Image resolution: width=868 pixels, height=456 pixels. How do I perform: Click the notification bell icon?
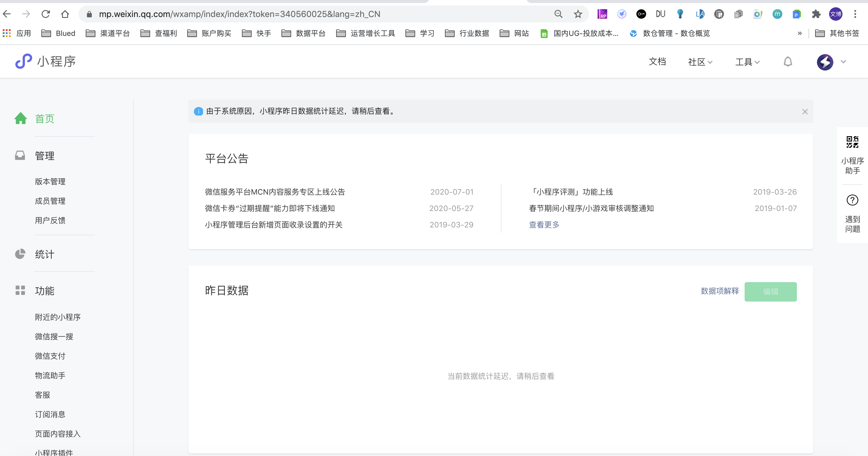coord(787,62)
